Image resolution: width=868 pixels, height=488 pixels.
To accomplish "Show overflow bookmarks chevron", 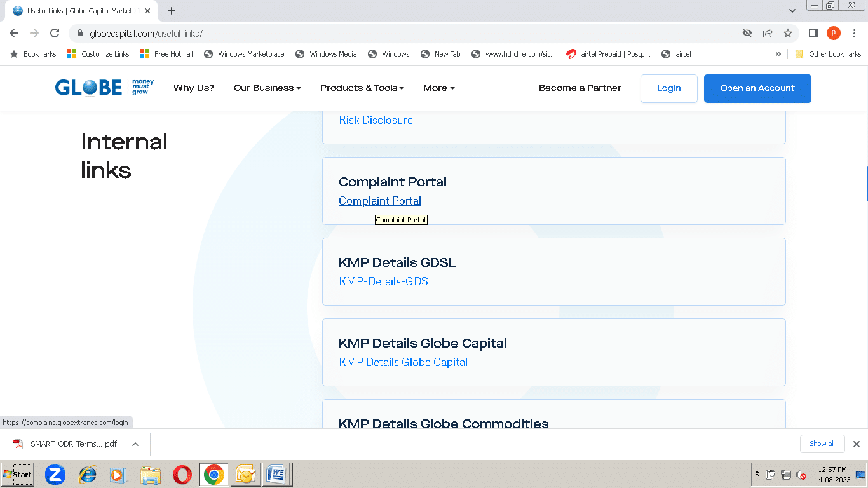I will coord(778,54).
